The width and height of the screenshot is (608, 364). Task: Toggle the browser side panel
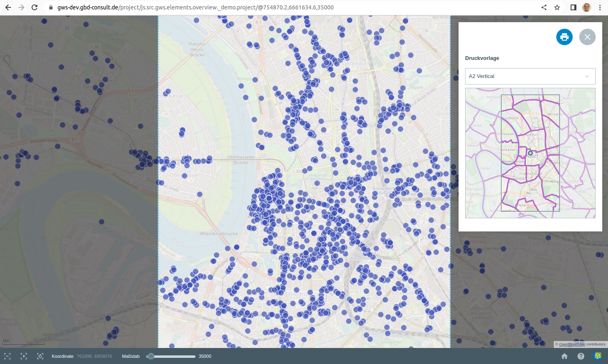(x=574, y=7)
